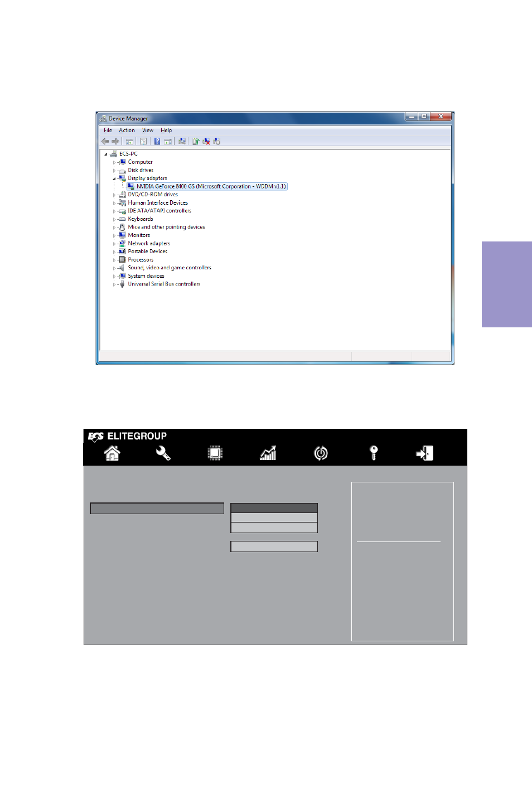Click the Uninstall device icon with red X
Image resolution: width=532 pixels, height=798 pixels.
[x=206, y=142]
